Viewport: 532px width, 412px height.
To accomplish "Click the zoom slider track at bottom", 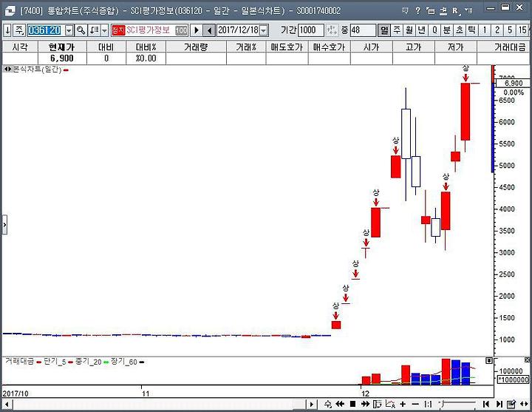I will click(459, 404).
